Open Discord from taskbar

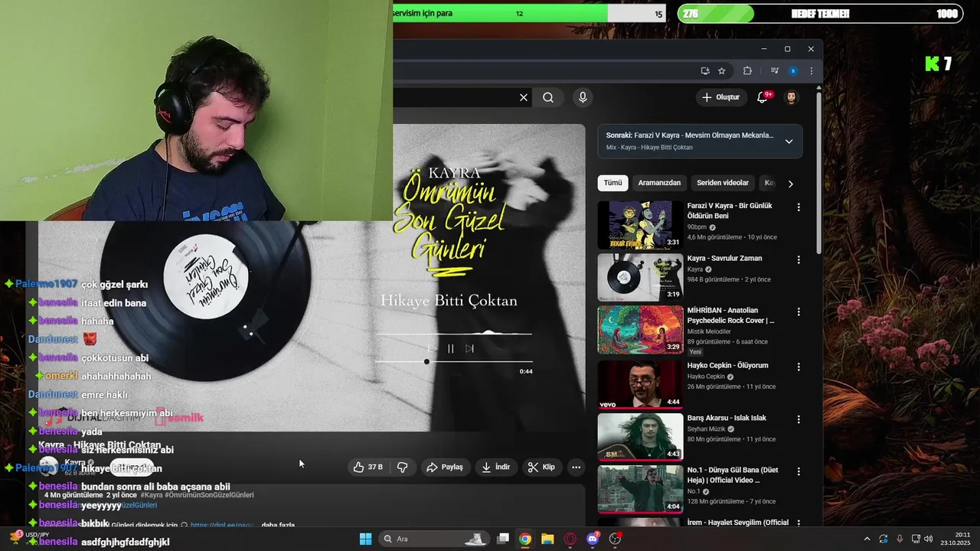593,539
